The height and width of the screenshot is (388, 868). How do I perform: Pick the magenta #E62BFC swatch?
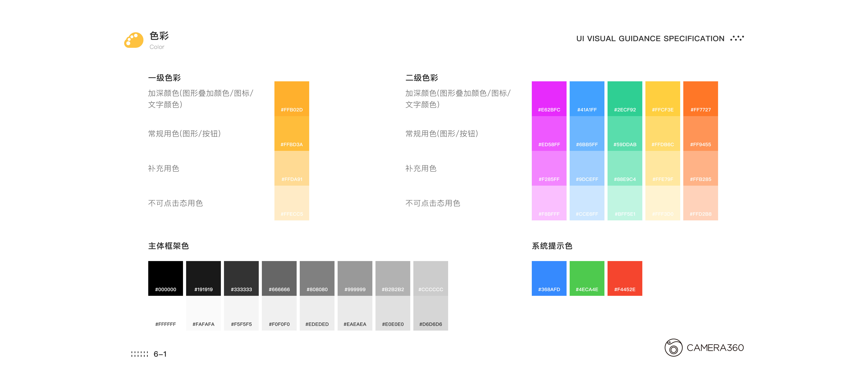(549, 99)
